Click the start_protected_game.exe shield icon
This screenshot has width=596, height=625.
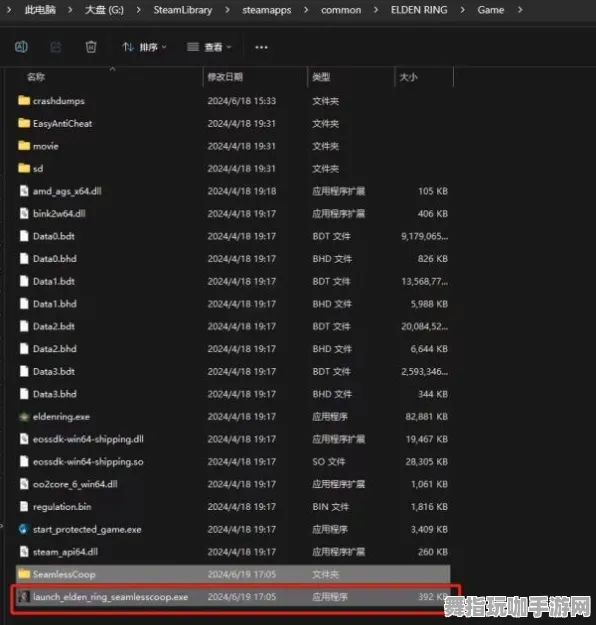[24, 529]
